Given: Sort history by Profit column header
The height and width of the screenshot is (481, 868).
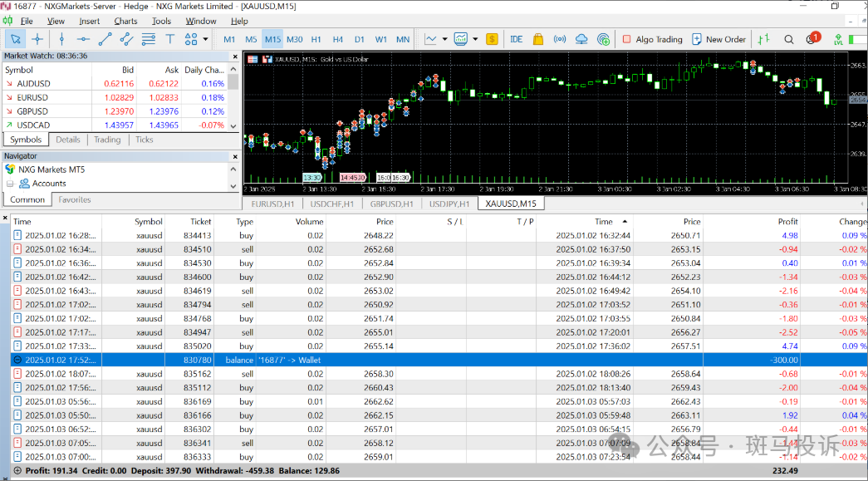Looking at the screenshot, I should [x=787, y=222].
